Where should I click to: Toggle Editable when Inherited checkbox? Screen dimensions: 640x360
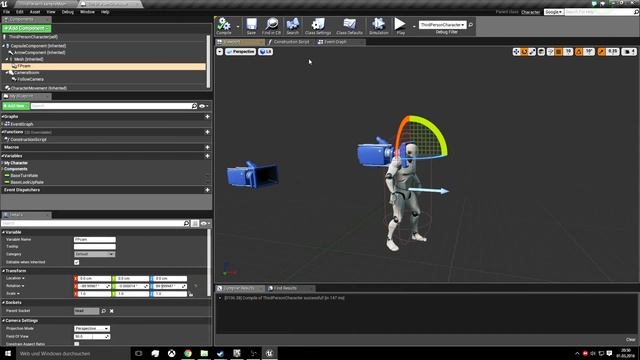pyautogui.click(x=77, y=262)
